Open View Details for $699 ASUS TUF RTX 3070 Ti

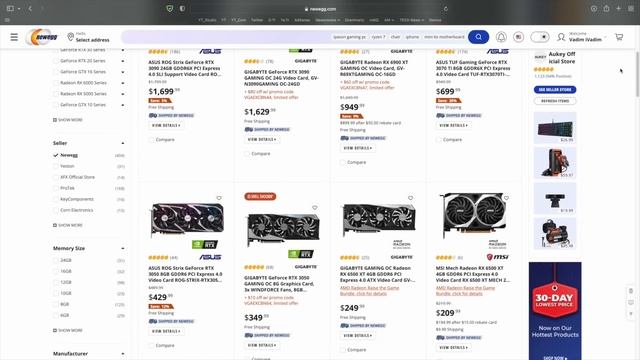coord(453,125)
